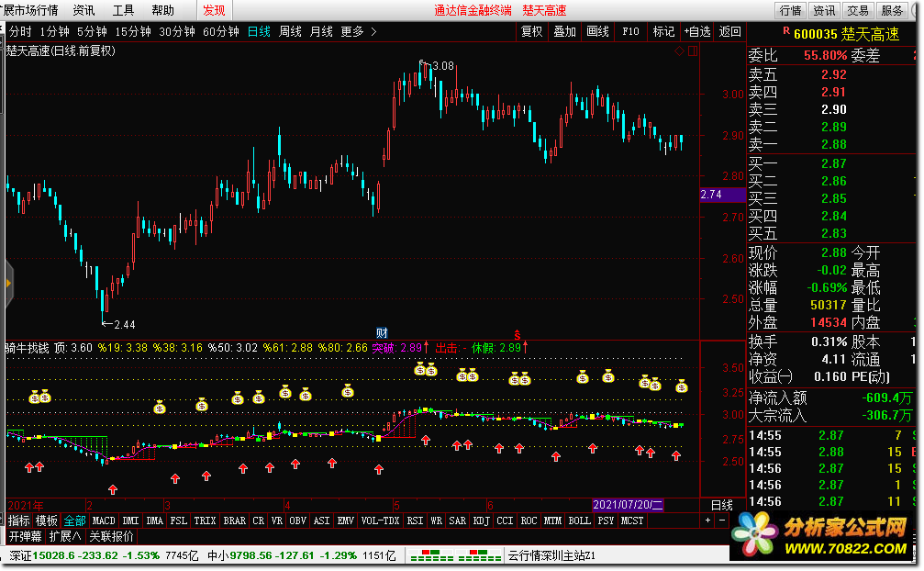Viewport: 924px width, 571px height.
Task: Click the diamond icon above the chart
Action: [x=679, y=51]
